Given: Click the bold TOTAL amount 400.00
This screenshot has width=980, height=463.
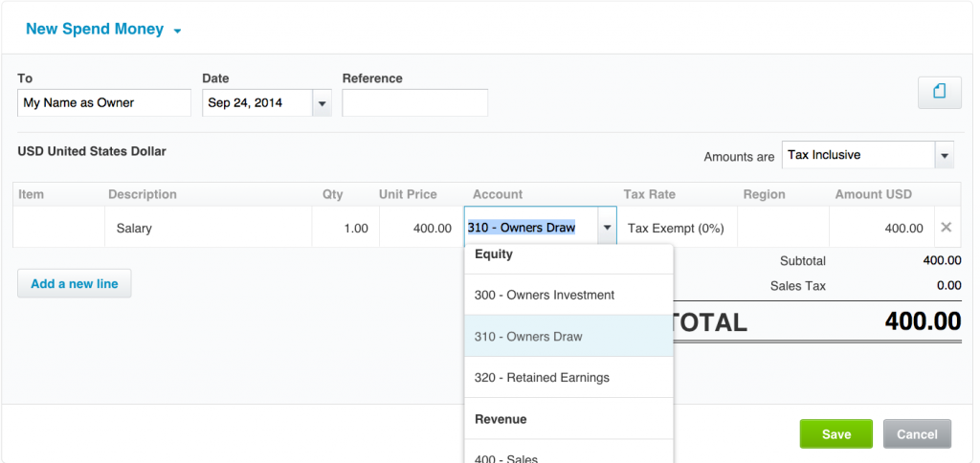Looking at the screenshot, I should coord(923,321).
